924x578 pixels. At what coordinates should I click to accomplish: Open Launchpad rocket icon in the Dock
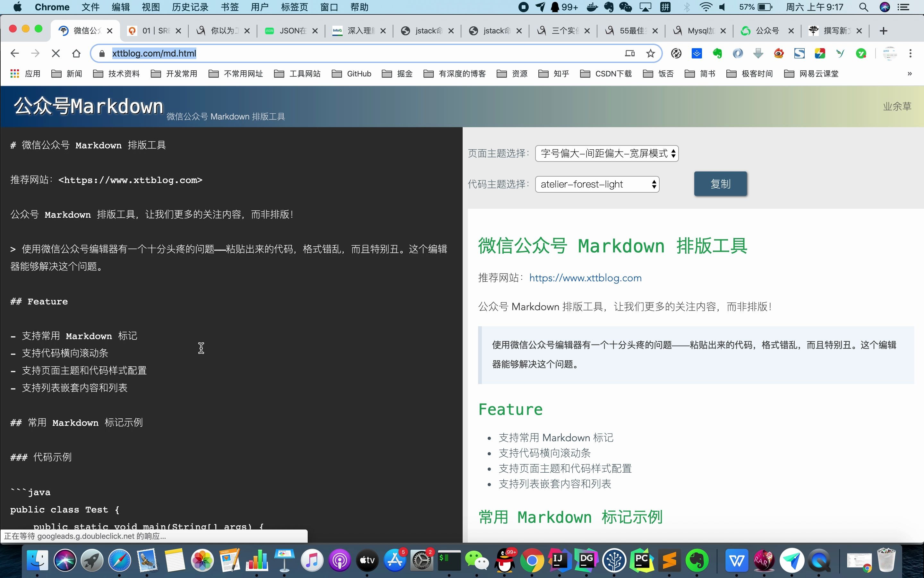[x=92, y=561]
